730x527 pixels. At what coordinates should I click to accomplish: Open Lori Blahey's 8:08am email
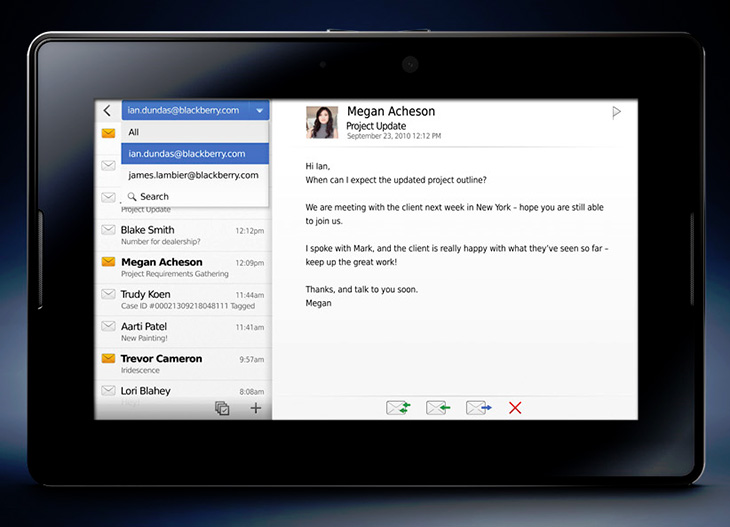tap(183, 395)
